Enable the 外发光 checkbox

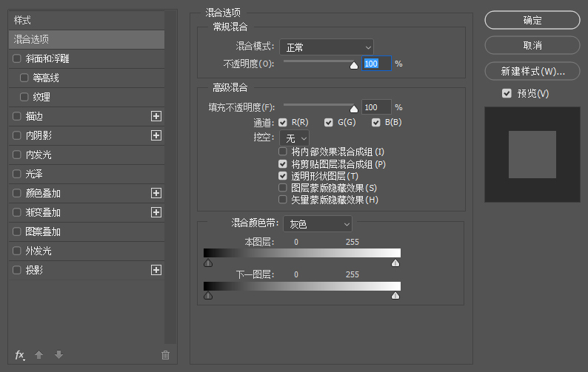click(17, 251)
